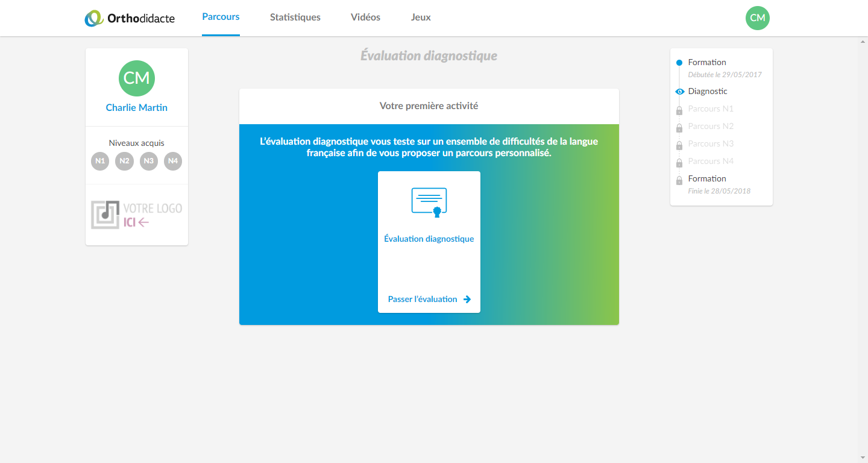Click the scrollbar down arrow

863,458
